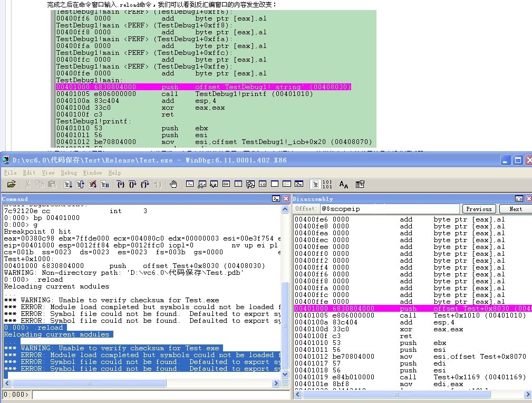Click 'TestDebug1!printf:' label in upper screenshot
The width and height of the screenshot is (532, 403).
[94, 121]
